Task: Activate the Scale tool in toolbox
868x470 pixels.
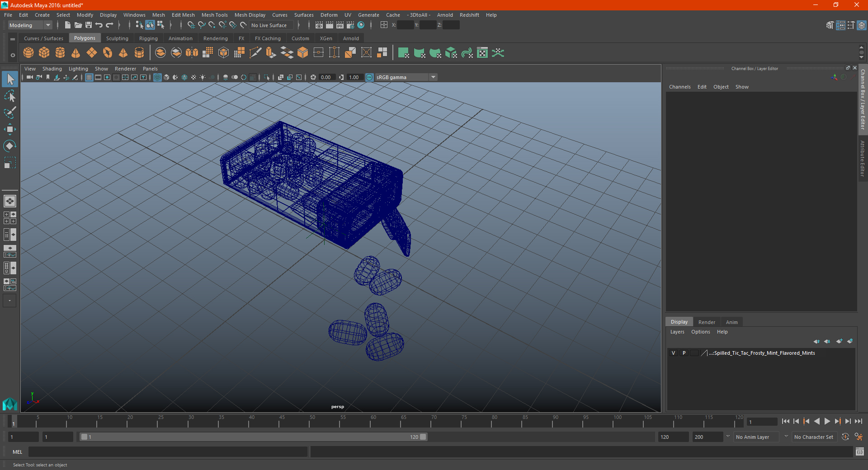Action: [x=9, y=163]
